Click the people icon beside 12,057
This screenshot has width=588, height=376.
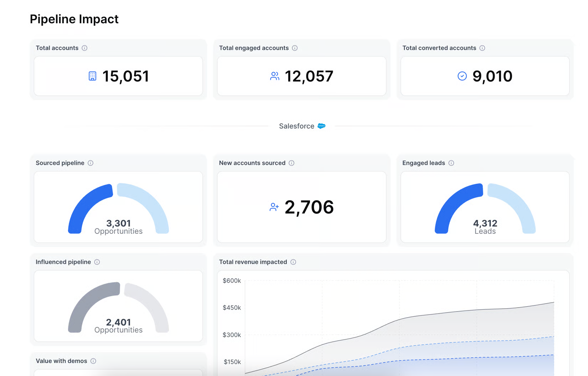click(274, 76)
